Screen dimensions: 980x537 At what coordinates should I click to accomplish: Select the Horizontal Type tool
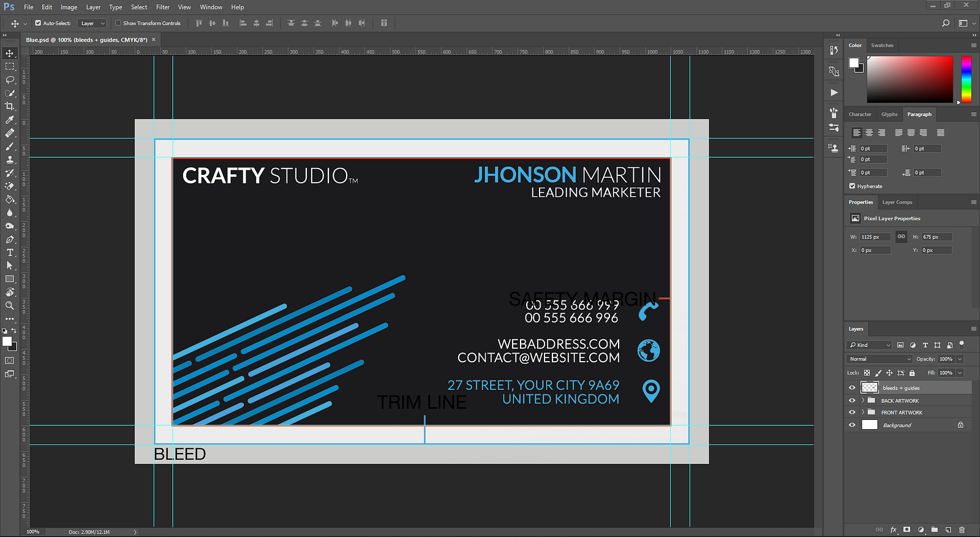coord(10,253)
